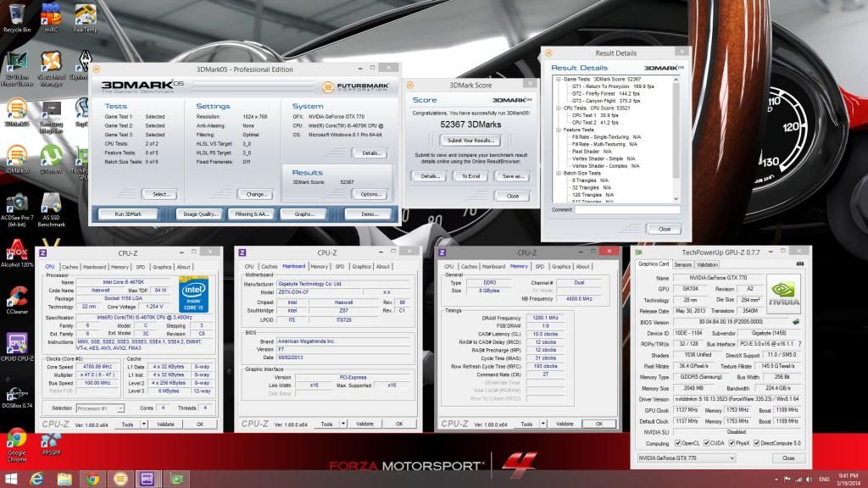Toggle the DirectCompute 5.0 checkbox
This screenshot has height=488, width=868.
point(756,443)
